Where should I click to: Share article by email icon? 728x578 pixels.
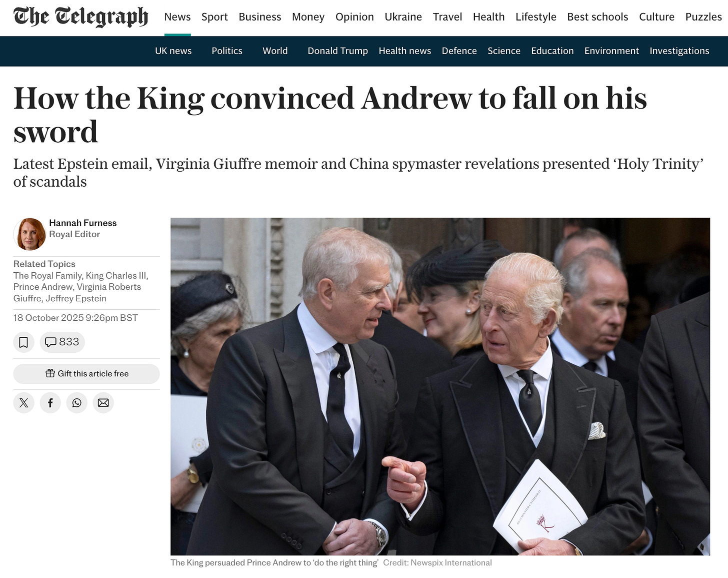coord(103,403)
